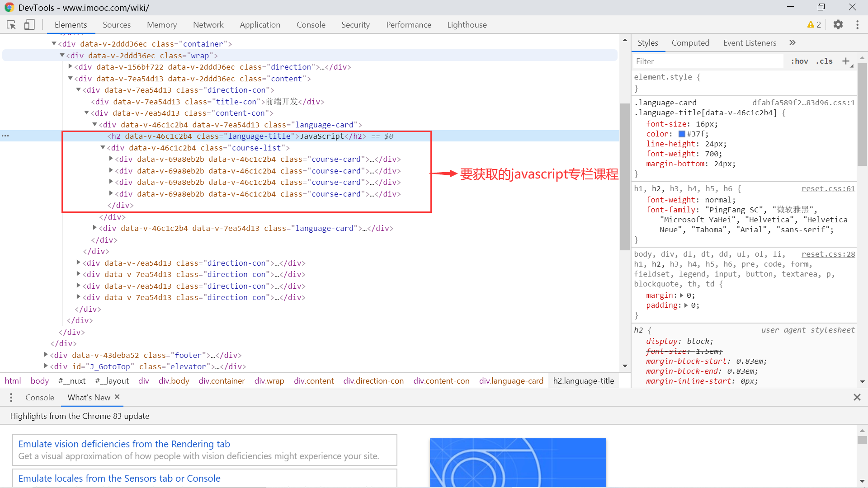The width and height of the screenshot is (868, 488).
Task: Open the reset.css:61 source link
Action: [828, 188]
